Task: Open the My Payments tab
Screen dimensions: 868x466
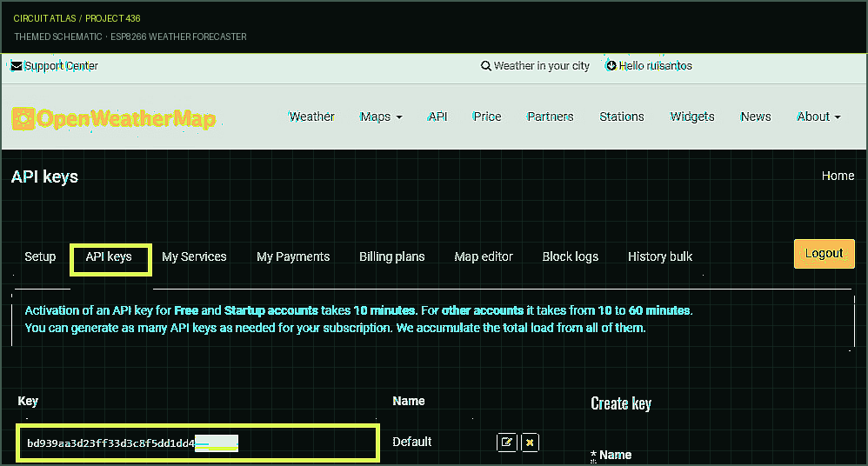Action: [x=293, y=256]
